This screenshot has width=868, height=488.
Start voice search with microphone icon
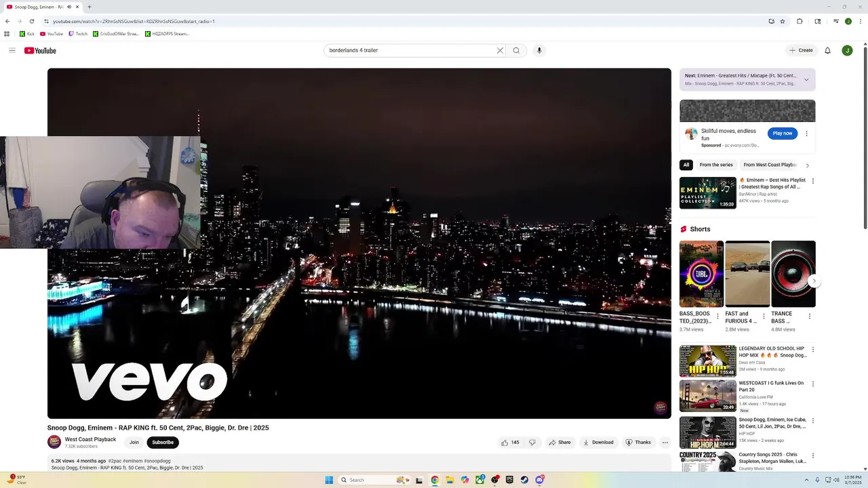pyautogui.click(x=539, y=50)
